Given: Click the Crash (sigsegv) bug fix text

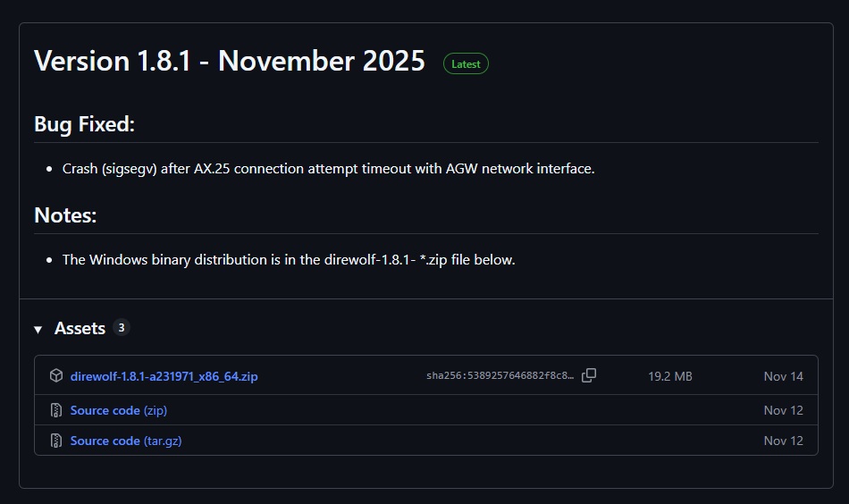Looking at the screenshot, I should [x=328, y=168].
